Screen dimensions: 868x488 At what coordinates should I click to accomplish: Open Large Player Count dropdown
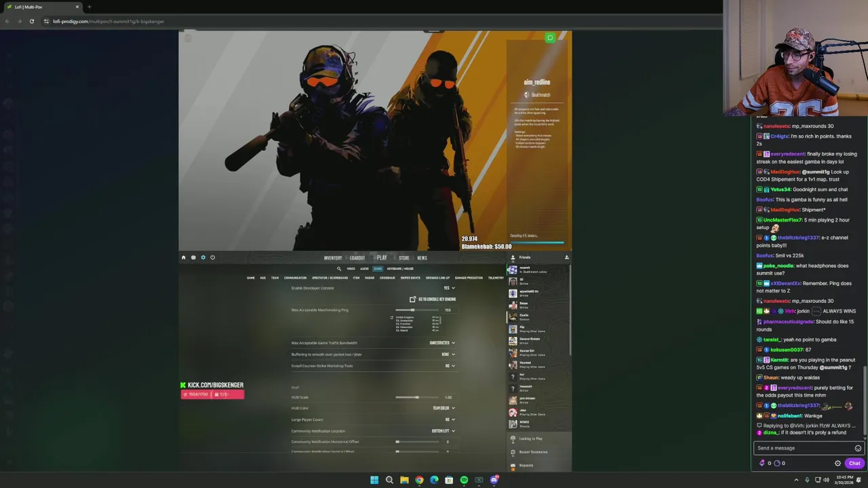coord(450,420)
